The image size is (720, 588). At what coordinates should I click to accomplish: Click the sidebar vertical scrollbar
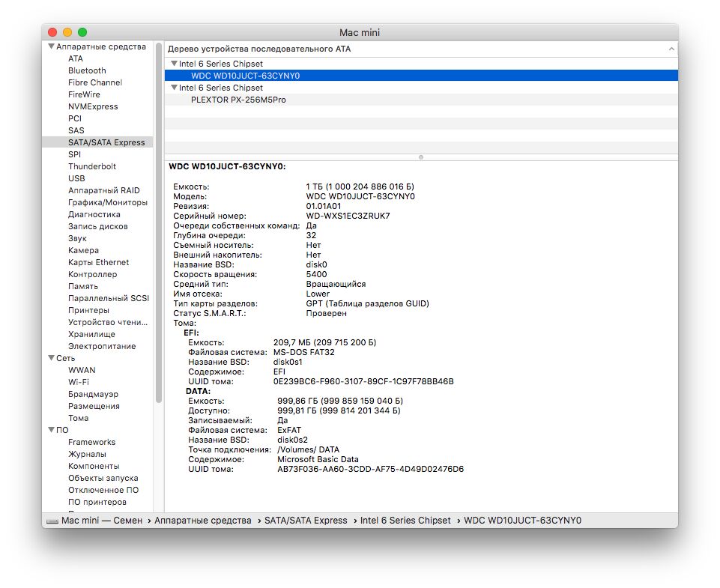159,222
